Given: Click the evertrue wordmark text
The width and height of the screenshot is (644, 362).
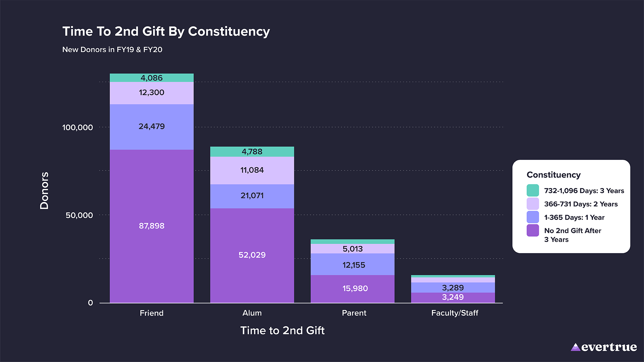Looking at the screenshot, I should tap(609, 347).
